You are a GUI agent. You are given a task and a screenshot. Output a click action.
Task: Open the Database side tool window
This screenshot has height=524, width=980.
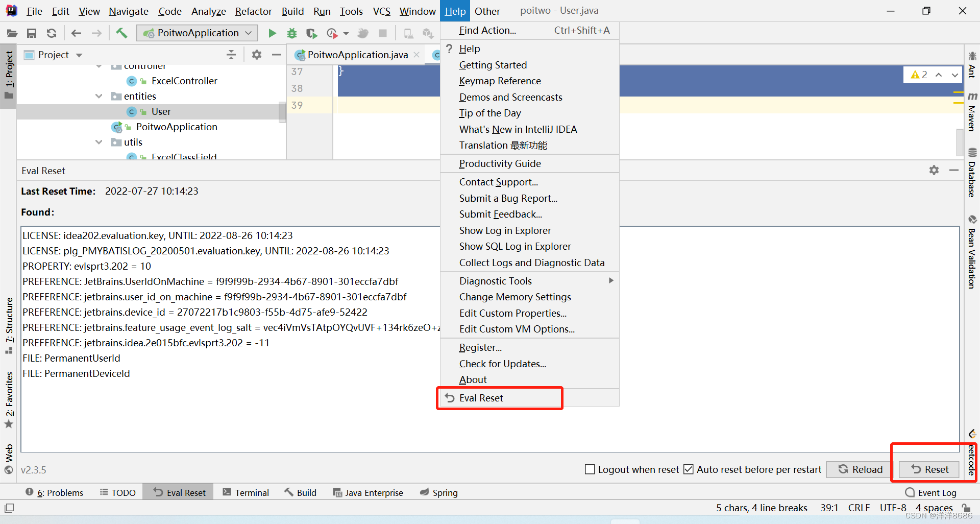972,173
